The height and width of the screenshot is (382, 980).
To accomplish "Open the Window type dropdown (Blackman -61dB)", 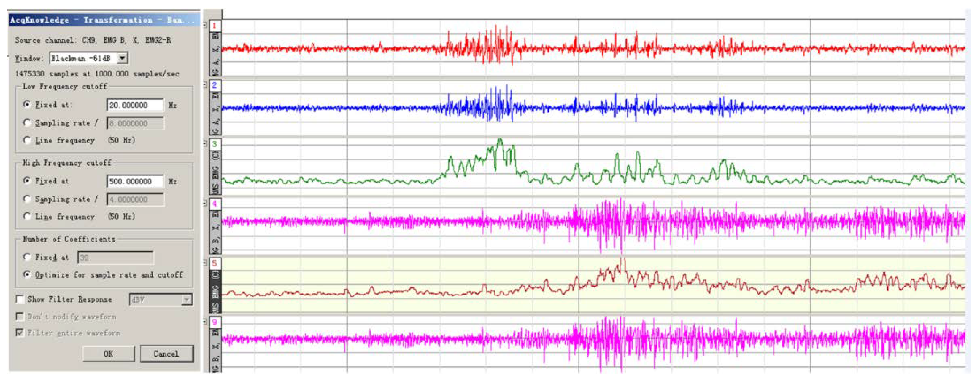I will 122,58.
